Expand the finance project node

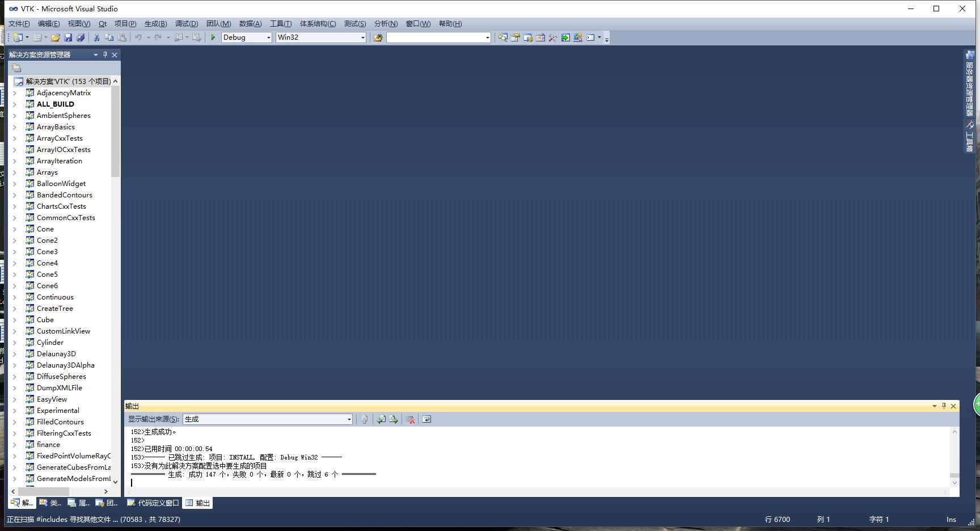click(15, 445)
